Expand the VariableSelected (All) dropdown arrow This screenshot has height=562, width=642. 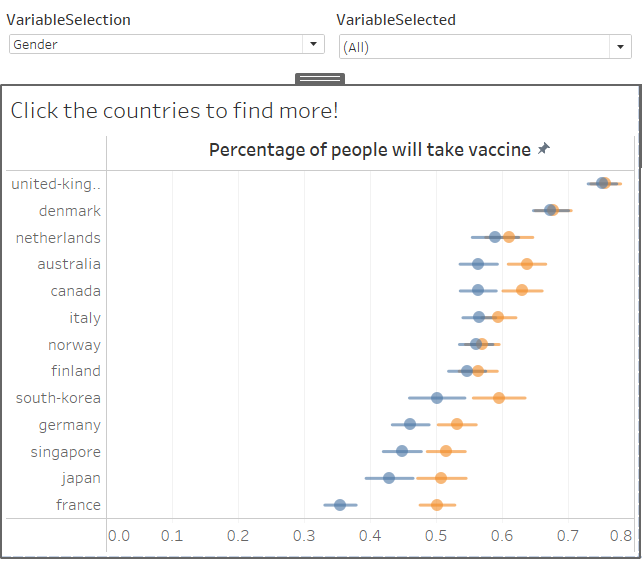[621, 47]
